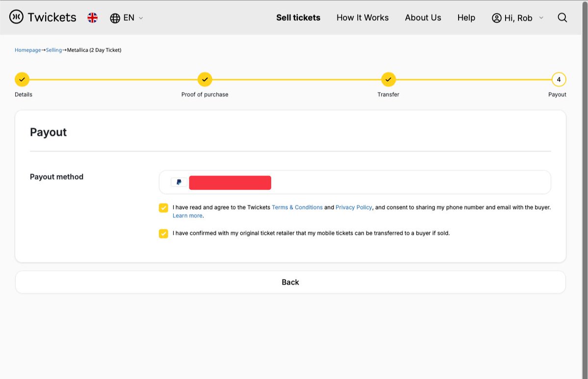Click the Payout section heading

49,132
